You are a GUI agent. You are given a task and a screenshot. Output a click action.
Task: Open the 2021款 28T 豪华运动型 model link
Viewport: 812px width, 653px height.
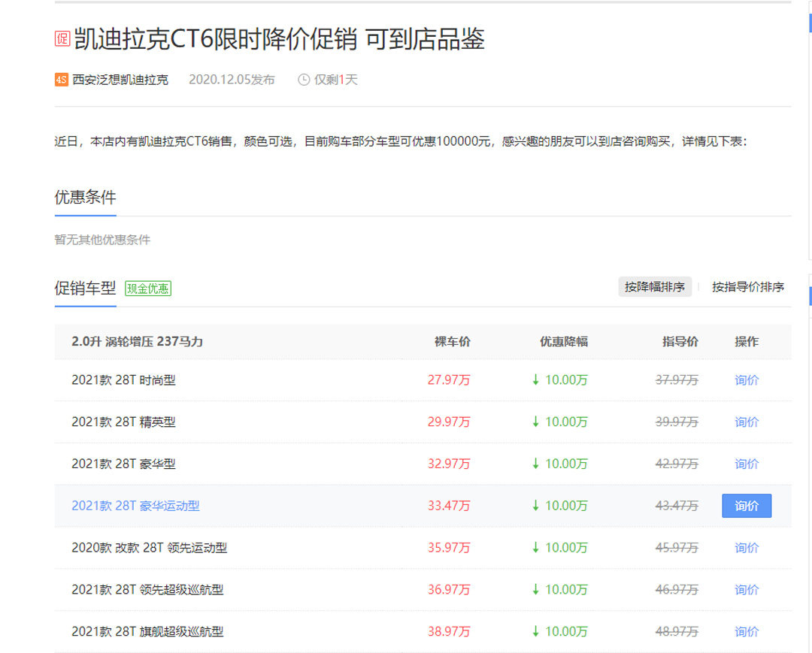pos(135,506)
